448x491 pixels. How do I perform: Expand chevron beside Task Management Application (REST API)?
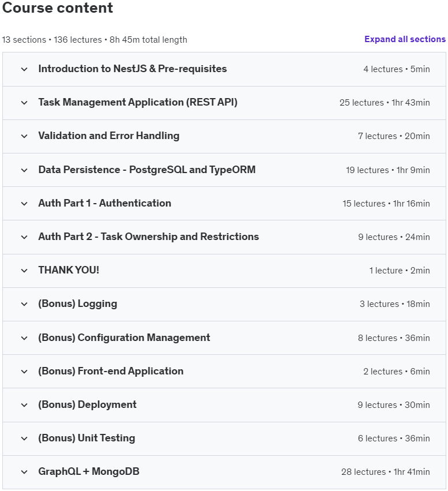click(24, 103)
